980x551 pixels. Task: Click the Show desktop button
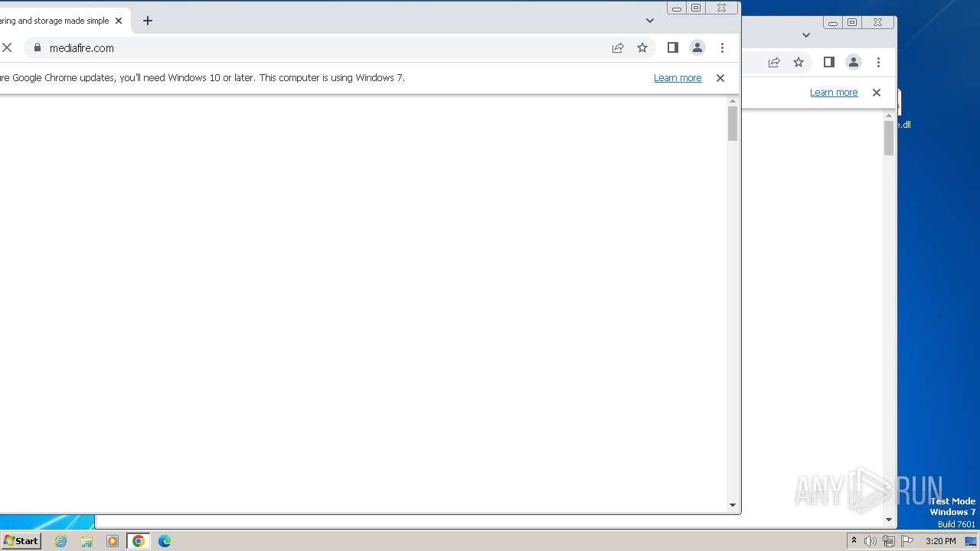[x=971, y=541]
